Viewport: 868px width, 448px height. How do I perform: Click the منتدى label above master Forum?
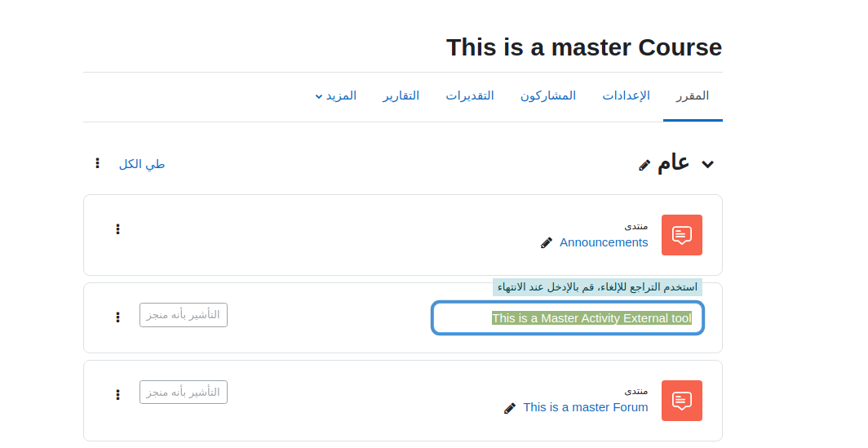pyautogui.click(x=636, y=391)
